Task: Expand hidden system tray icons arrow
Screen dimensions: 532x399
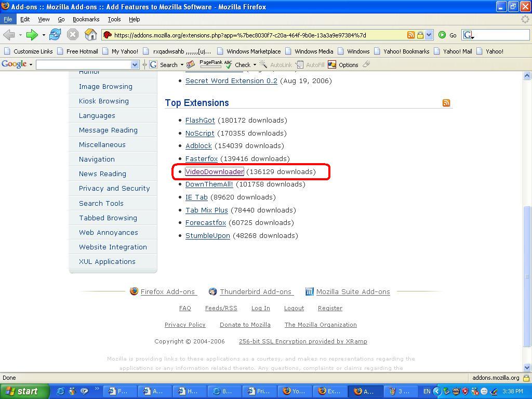Action: click(436, 391)
